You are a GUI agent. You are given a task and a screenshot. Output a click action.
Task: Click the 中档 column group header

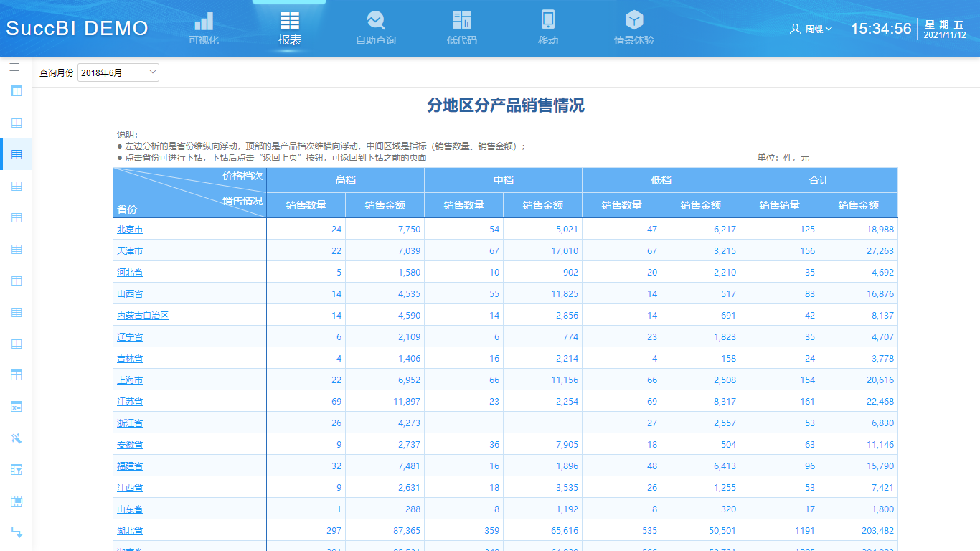[504, 180]
